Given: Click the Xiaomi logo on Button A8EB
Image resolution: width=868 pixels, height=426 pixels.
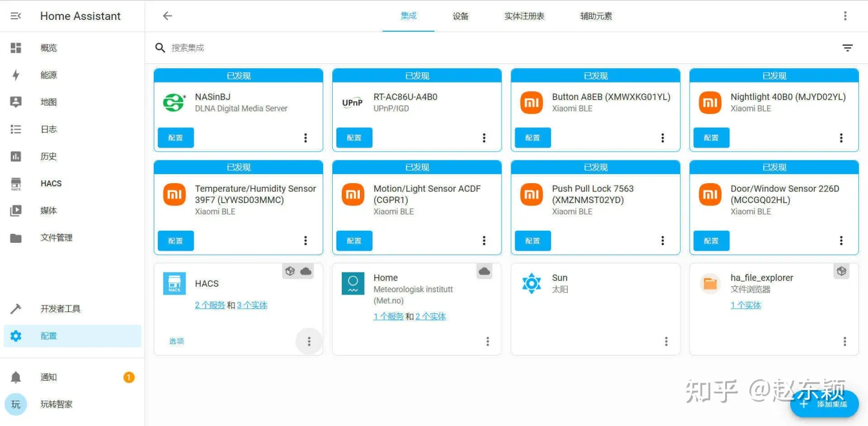Looking at the screenshot, I should click(x=532, y=102).
